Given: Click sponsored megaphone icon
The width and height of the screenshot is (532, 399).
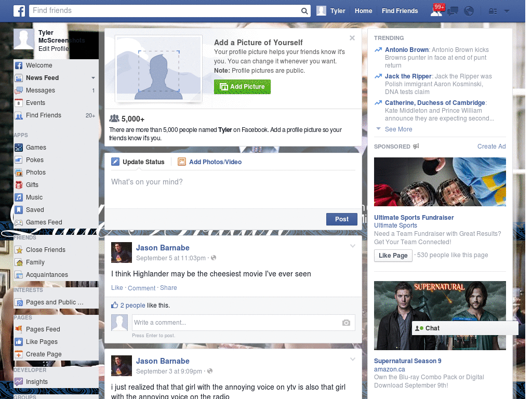Looking at the screenshot, I should pos(416,146).
